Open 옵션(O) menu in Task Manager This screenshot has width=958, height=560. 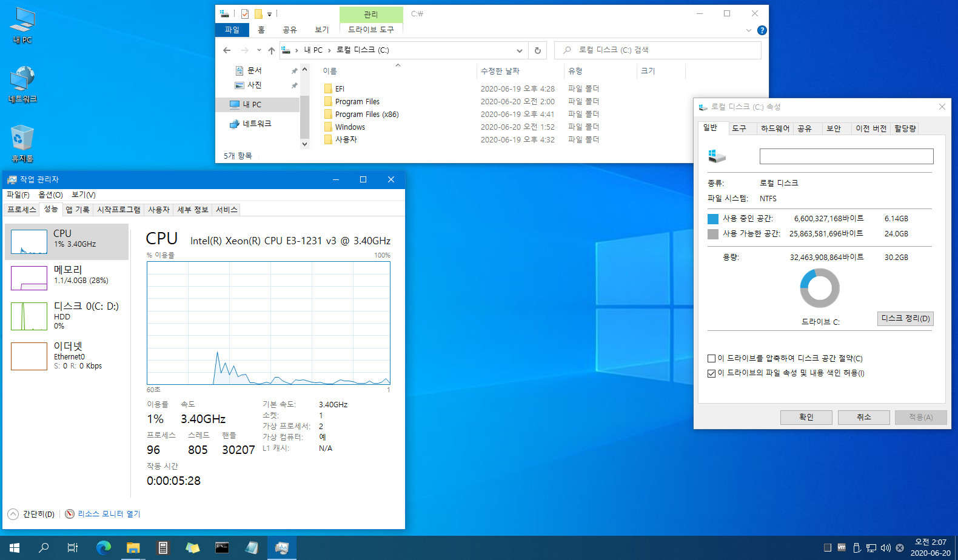point(50,195)
